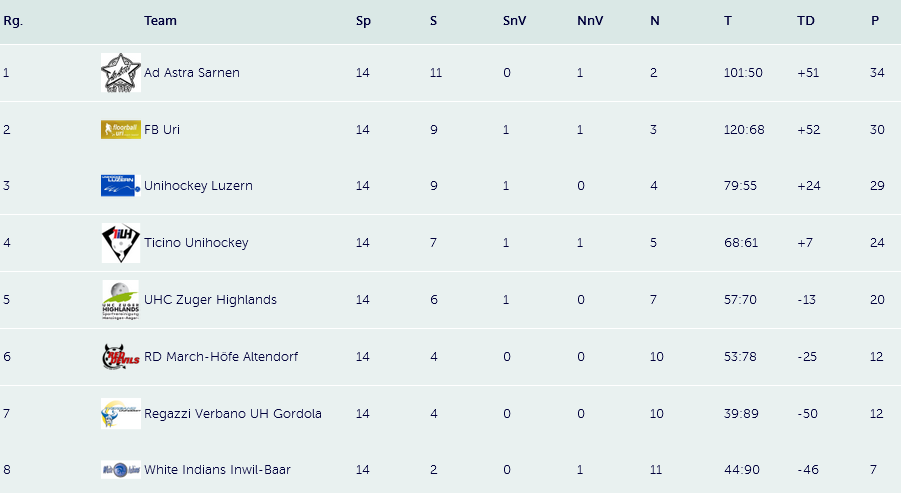Open the Ad Astra Sarnen team link
This screenshot has width=901, height=493.
191,73
